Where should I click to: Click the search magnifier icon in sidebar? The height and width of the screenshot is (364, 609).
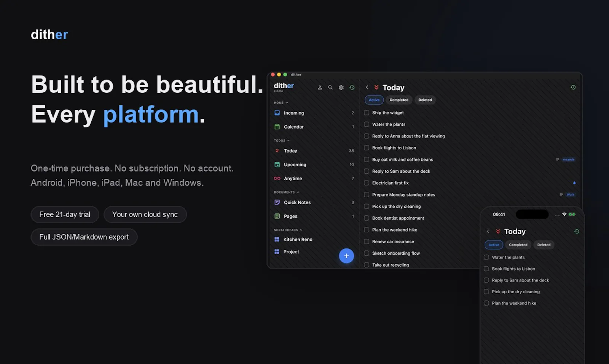tap(330, 87)
